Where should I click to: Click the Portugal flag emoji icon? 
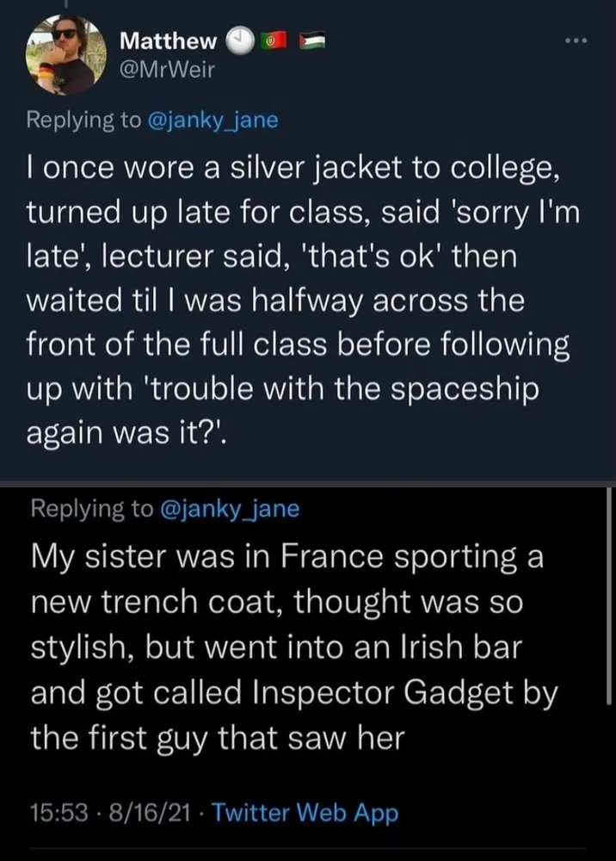tap(272, 40)
